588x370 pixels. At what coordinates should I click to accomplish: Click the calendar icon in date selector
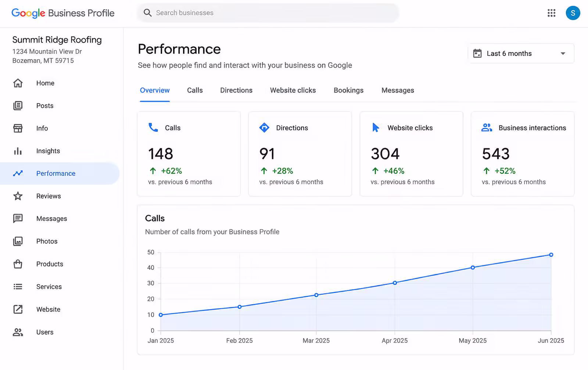coord(477,54)
